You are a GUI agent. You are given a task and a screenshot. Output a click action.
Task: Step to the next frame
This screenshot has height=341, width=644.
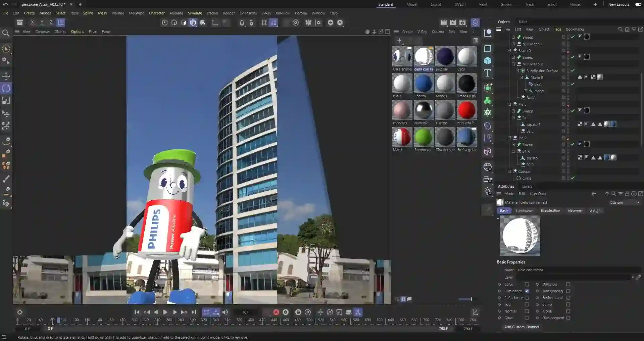pyautogui.click(x=175, y=312)
